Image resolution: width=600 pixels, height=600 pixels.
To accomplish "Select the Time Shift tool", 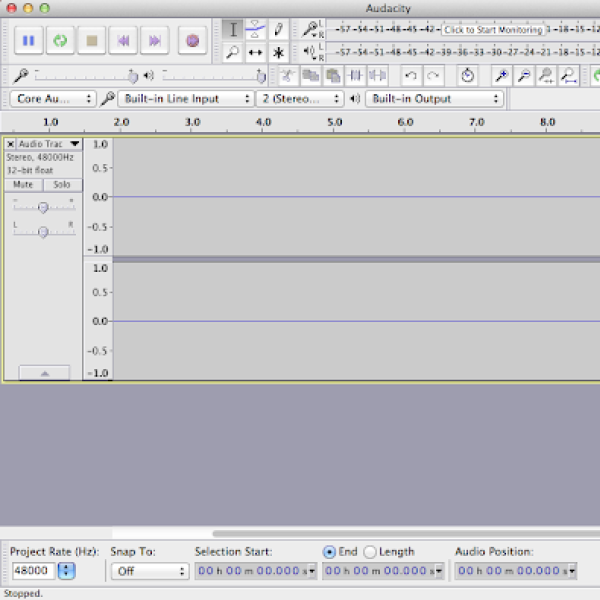I will 255,52.
